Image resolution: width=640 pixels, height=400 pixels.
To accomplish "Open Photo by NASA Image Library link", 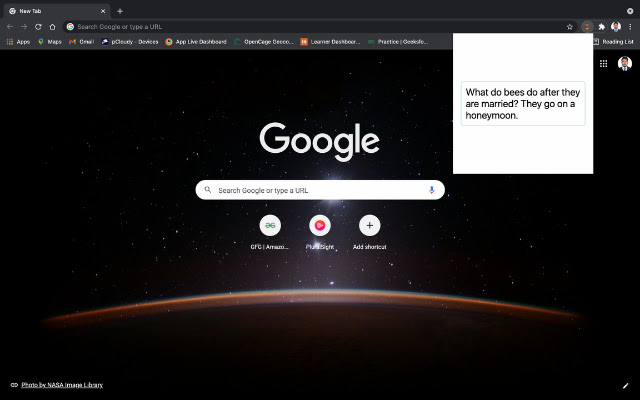I will click(x=62, y=385).
